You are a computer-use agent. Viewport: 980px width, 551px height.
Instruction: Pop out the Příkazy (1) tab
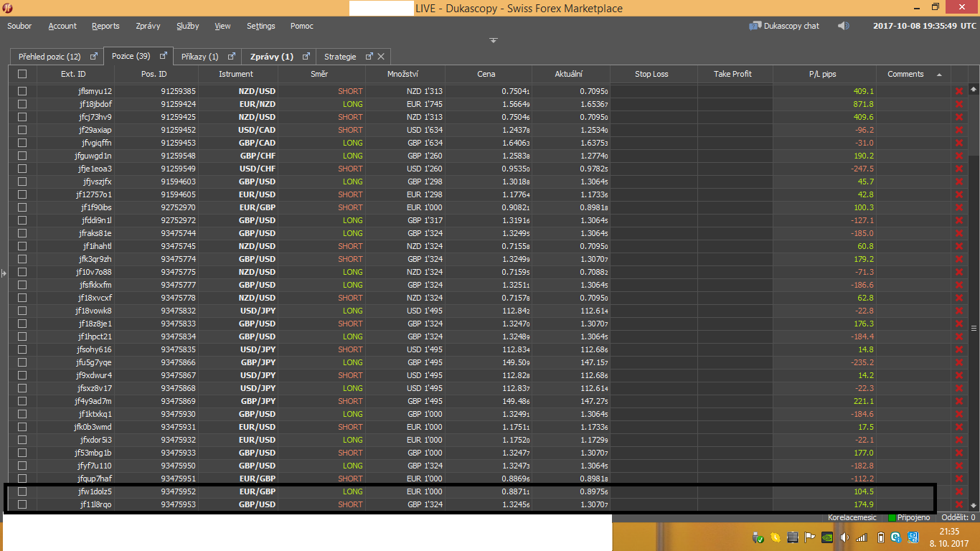(231, 56)
